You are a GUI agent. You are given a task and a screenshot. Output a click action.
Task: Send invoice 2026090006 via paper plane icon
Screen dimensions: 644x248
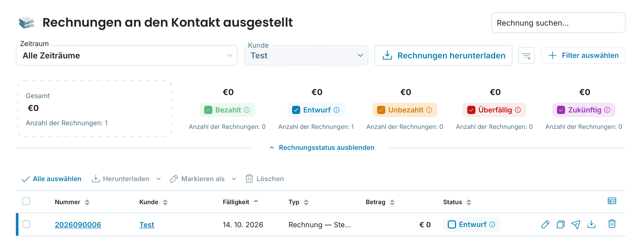576,224
